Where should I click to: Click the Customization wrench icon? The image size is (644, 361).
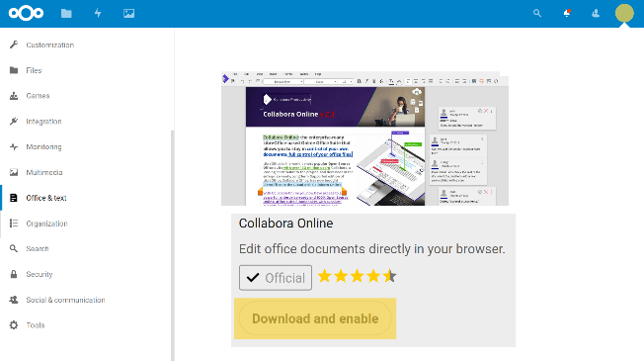14,45
